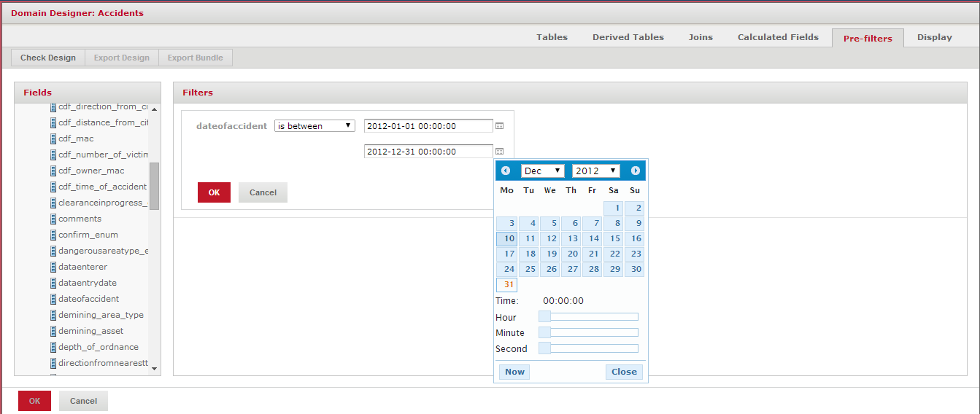Screen dimensions: 980x414
Task: Open calendar picker for start date
Action: (x=500, y=126)
